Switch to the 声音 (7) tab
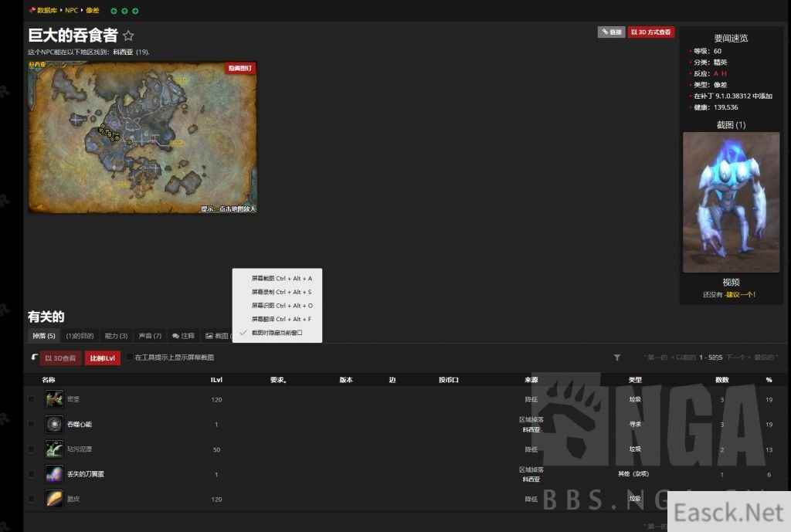The image size is (791, 532). 150,336
